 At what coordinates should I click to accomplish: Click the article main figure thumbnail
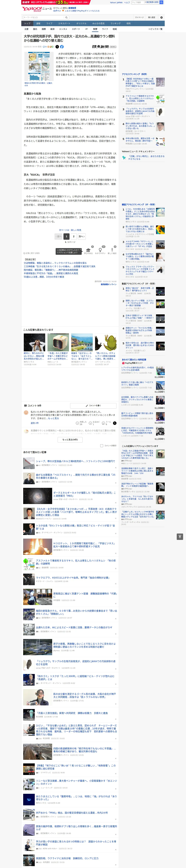39,66
